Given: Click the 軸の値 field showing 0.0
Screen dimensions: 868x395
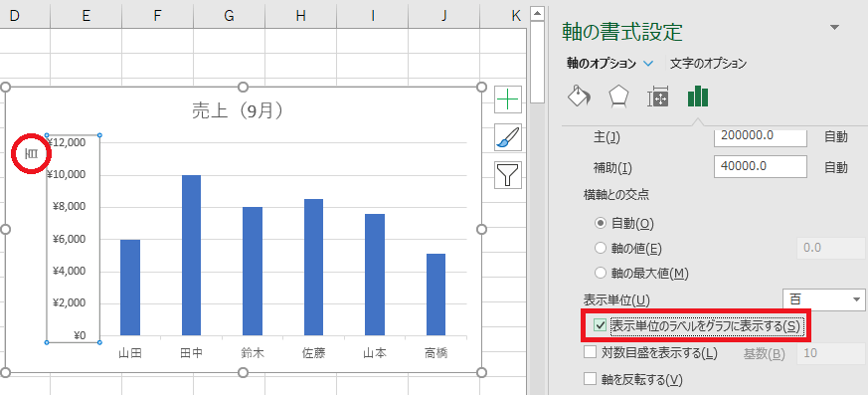Looking at the screenshot, I should (830, 248).
